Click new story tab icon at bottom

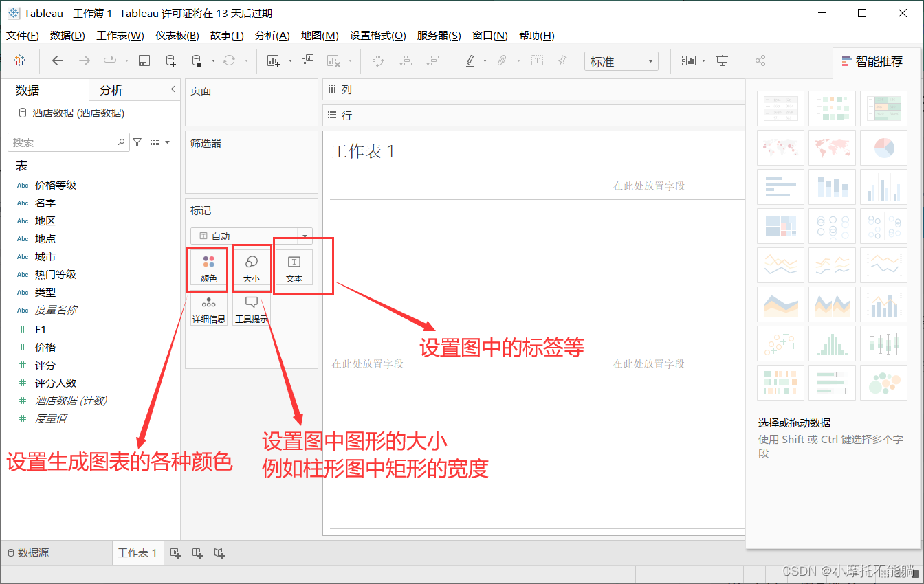[x=219, y=552]
